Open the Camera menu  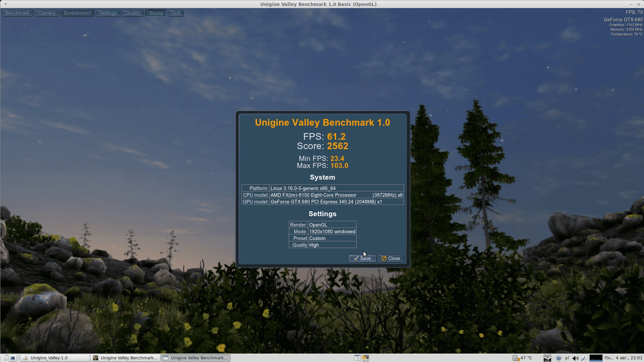[x=47, y=13]
